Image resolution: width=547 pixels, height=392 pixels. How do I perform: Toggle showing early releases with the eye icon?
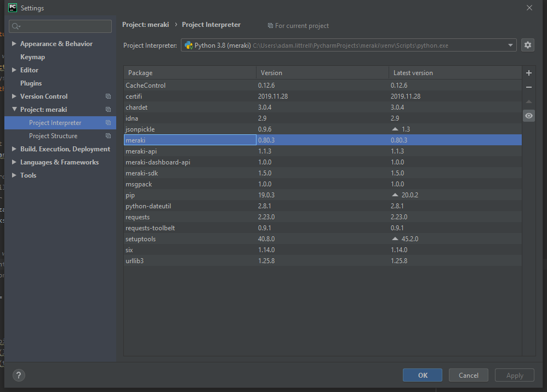(528, 116)
